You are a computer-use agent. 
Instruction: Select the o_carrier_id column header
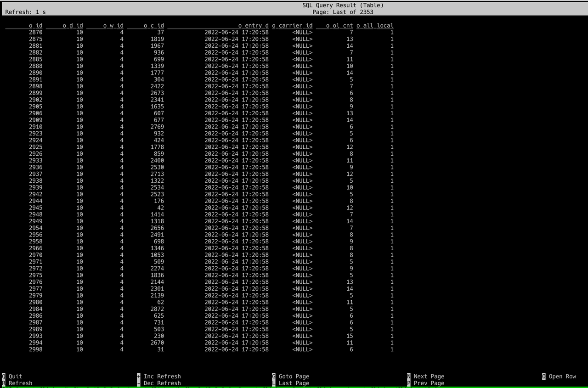tap(293, 25)
